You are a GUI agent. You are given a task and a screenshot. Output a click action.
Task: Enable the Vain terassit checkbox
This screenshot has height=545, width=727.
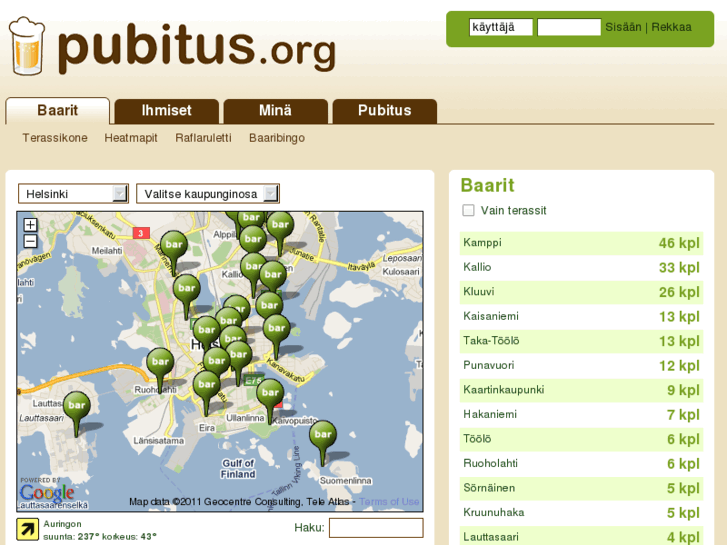point(468,211)
